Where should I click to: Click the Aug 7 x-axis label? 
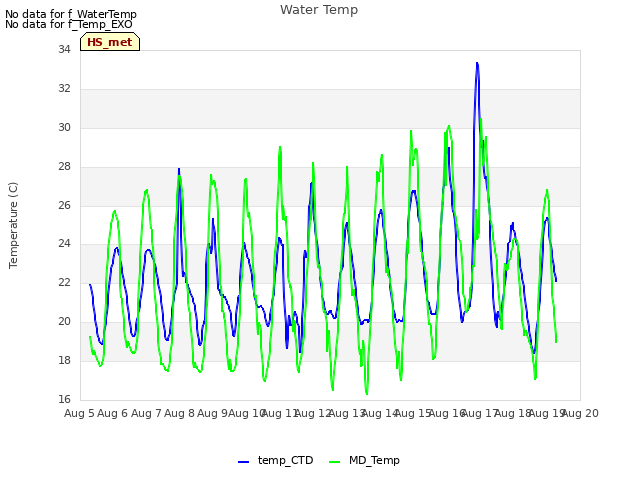[146, 413]
